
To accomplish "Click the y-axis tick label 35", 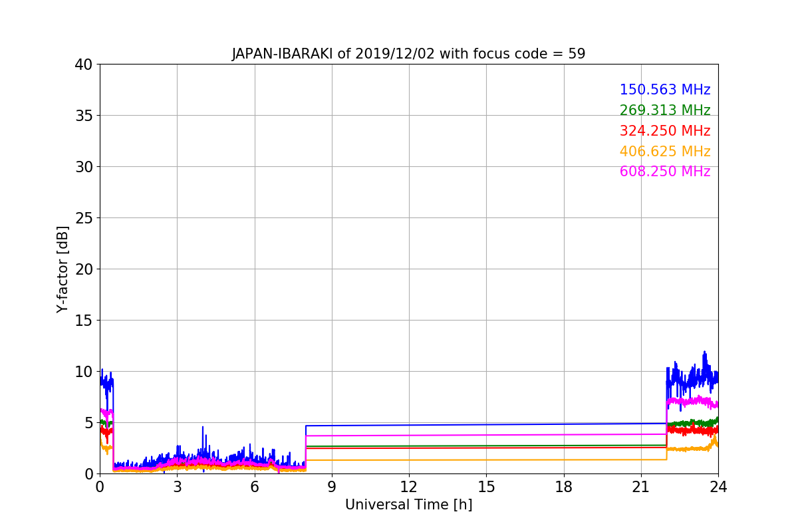I will pos(84,116).
